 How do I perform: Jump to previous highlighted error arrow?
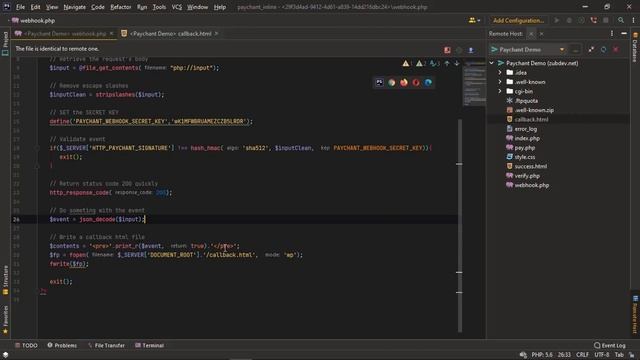[x=447, y=63]
